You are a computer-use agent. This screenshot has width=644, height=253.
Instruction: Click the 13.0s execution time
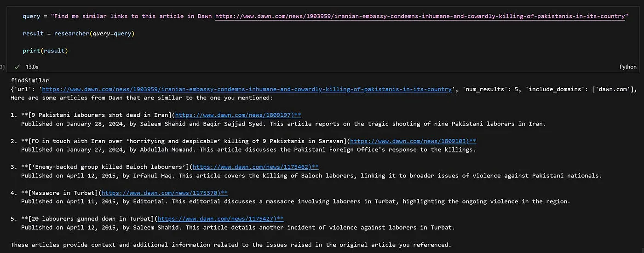pos(32,67)
